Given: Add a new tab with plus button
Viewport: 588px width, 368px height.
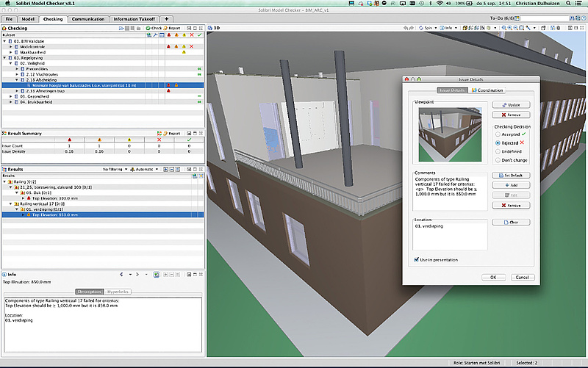Looking at the screenshot, I should (x=167, y=19).
